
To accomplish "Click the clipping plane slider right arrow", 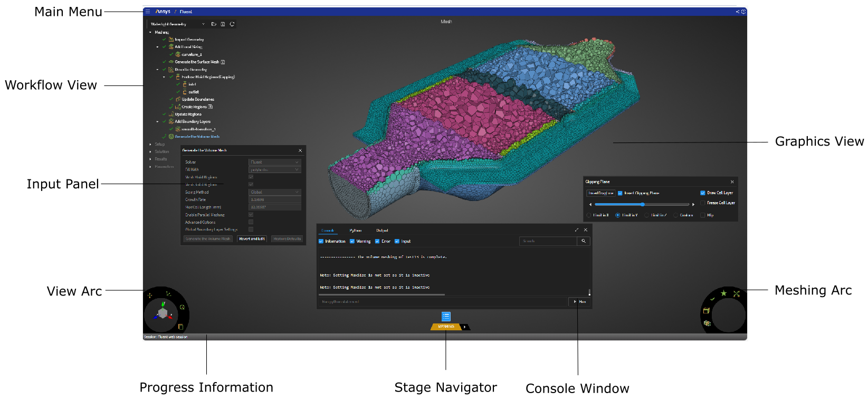I will click(693, 204).
